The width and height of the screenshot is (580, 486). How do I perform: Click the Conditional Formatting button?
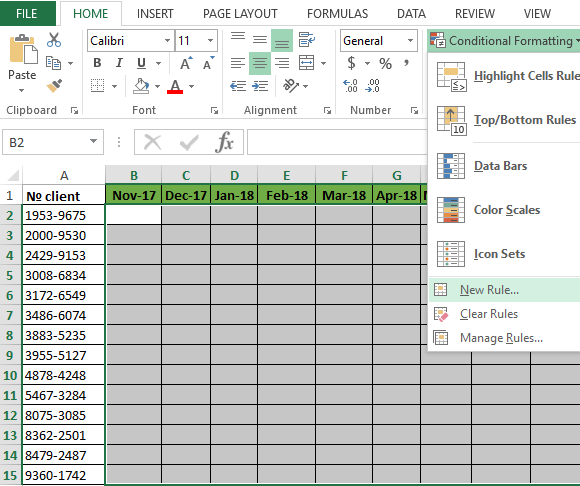click(504, 41)
